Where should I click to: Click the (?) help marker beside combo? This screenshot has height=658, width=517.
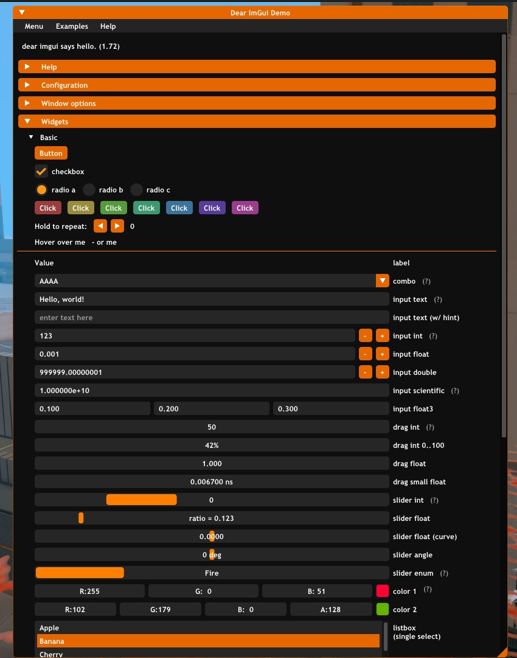[426, 281]
